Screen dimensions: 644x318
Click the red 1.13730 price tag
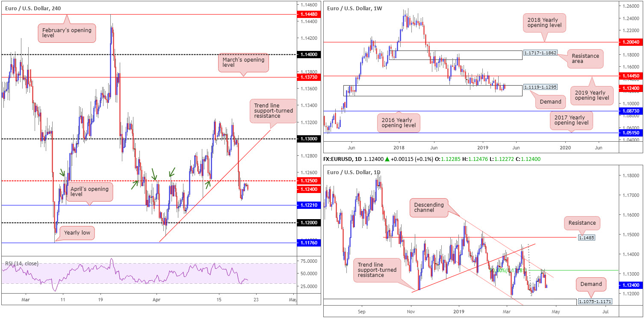pyautogui.click(x=309, y=77)
